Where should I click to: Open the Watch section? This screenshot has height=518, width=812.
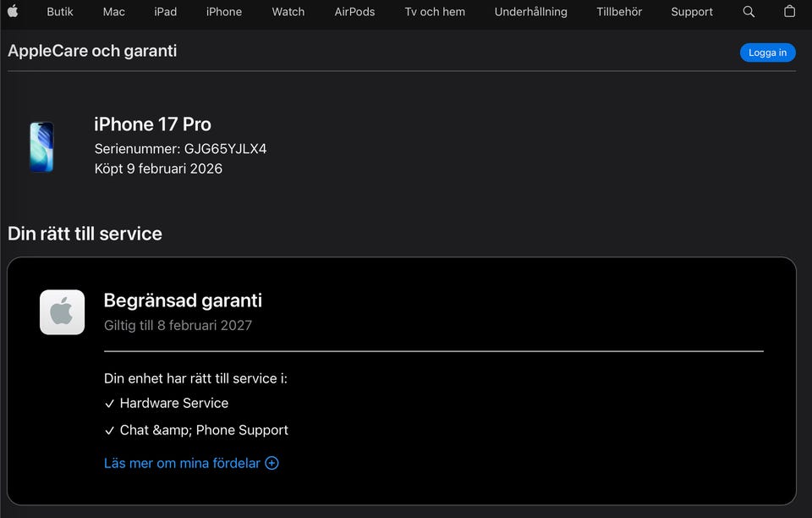coord(288,12)
